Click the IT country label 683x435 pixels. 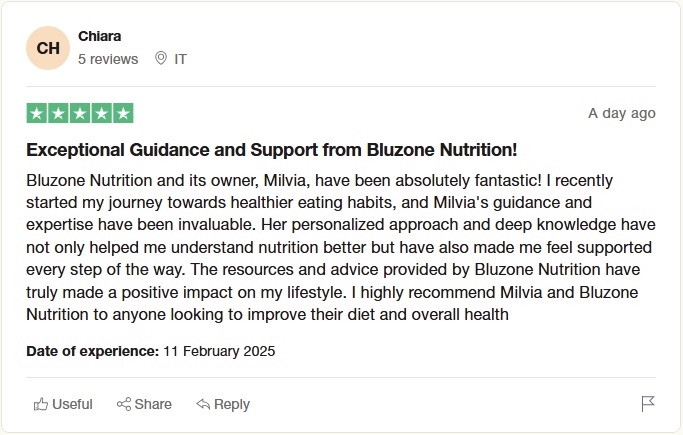coord(180,59)
